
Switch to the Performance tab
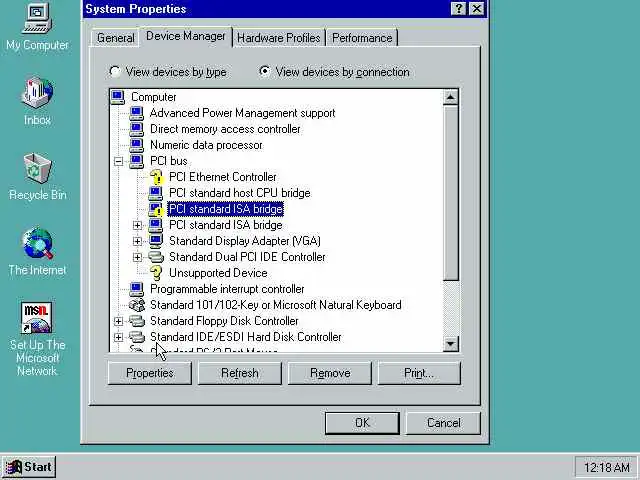coord(362,38)
